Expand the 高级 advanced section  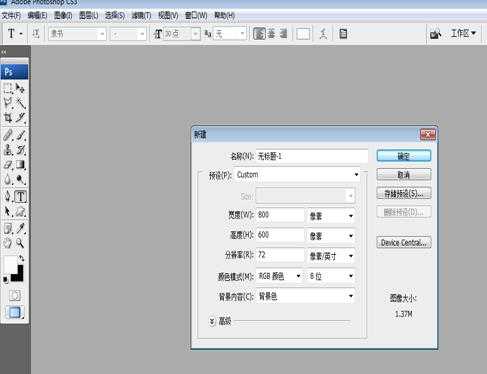(x=212, y=321)
